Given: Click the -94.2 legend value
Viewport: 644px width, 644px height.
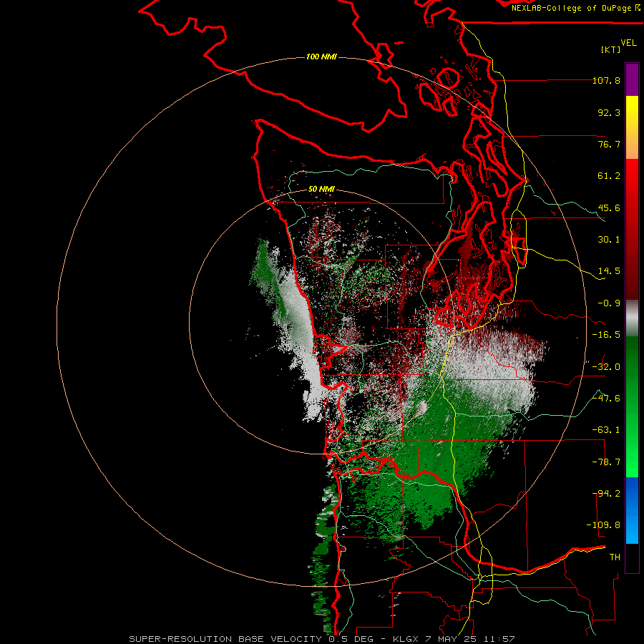Looking at the screenshot, I should (x=606, y=494).
